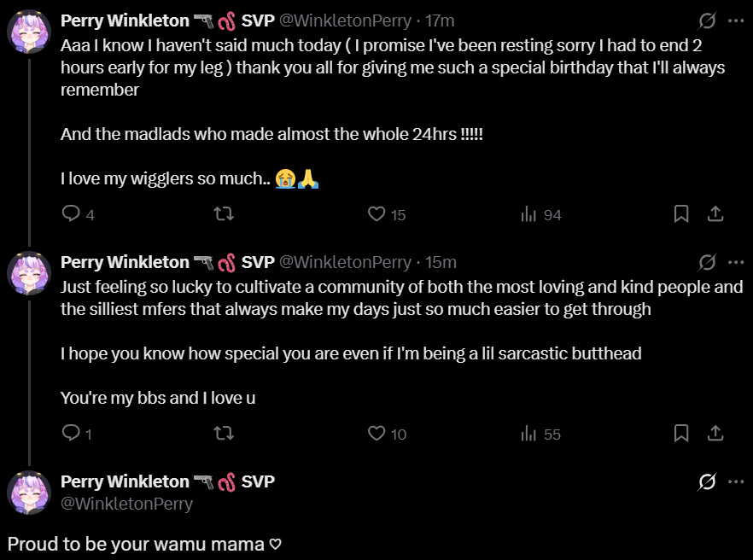This screenshot has width=753, height=560.
Task: Share the lucky community tweet
Action: 716,434
